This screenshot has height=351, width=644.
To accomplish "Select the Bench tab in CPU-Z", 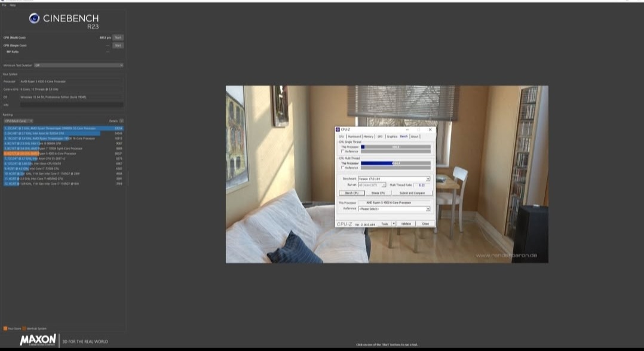I will pyautogui.click(x=404, y=136).
